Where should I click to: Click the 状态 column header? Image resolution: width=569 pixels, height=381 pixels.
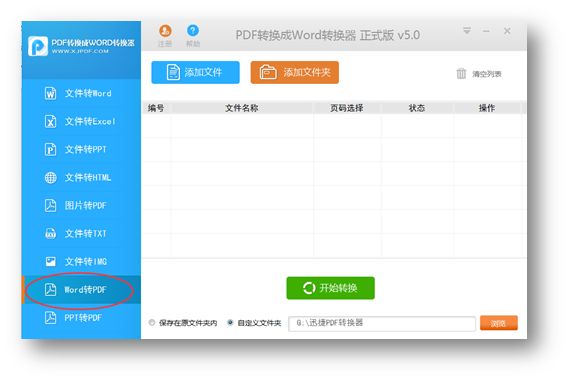417,108
